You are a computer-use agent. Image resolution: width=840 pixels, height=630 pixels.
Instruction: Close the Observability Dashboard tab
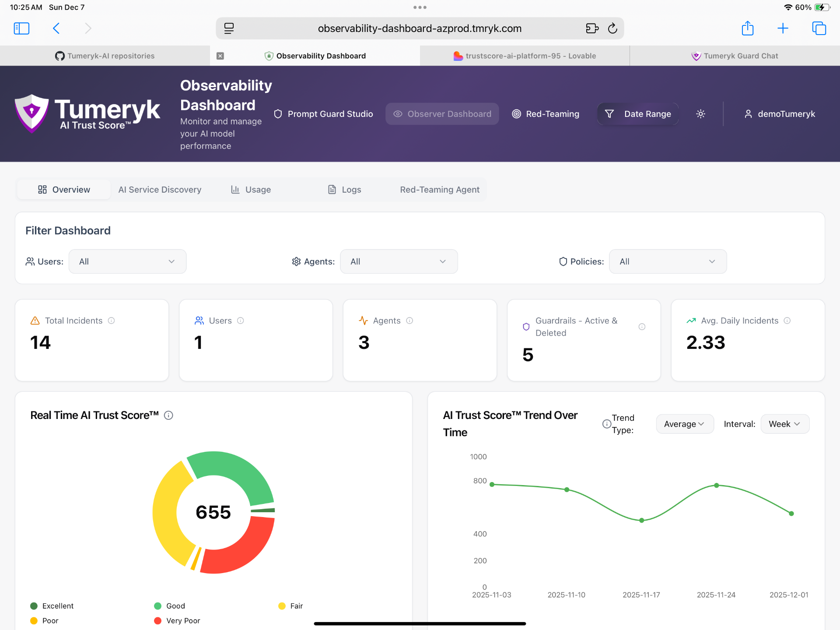tap(220, 56)
